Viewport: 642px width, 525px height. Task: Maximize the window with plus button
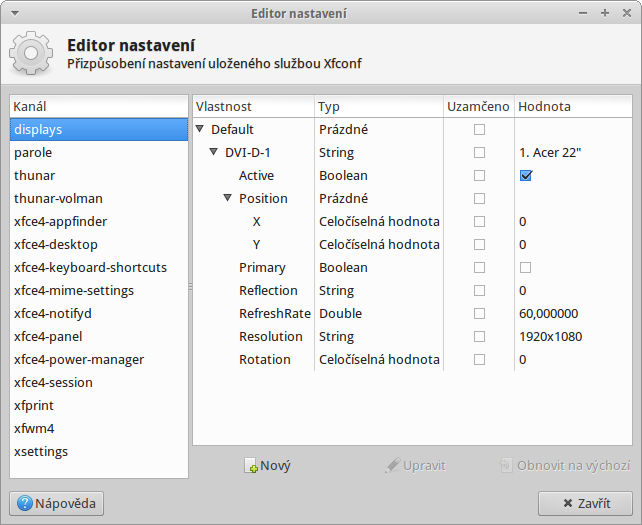(x=605, y=14)
